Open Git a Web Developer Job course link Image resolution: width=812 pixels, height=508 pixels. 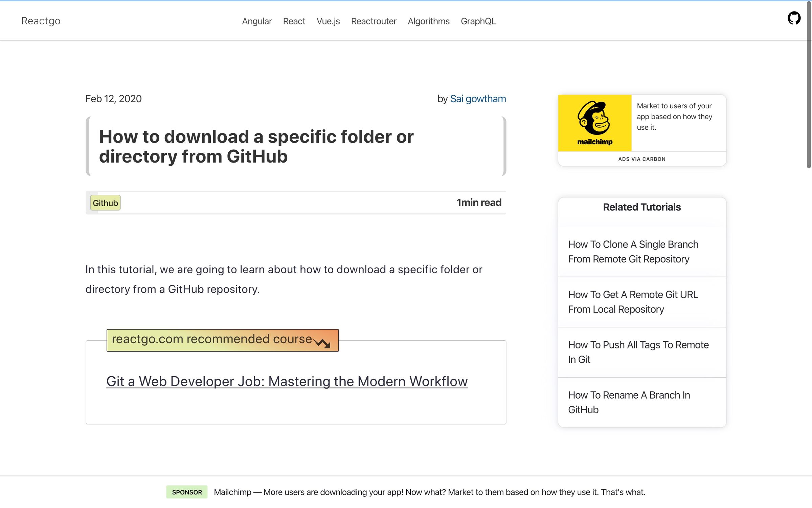pyautogui.click(x=287, y=381)
